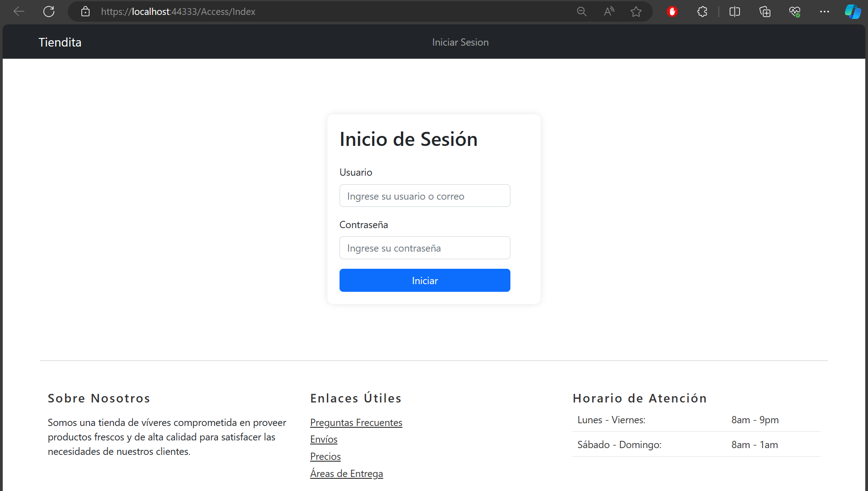
Task: Click the Sobre Nosotros heading
Action: [x=99, y=398]
